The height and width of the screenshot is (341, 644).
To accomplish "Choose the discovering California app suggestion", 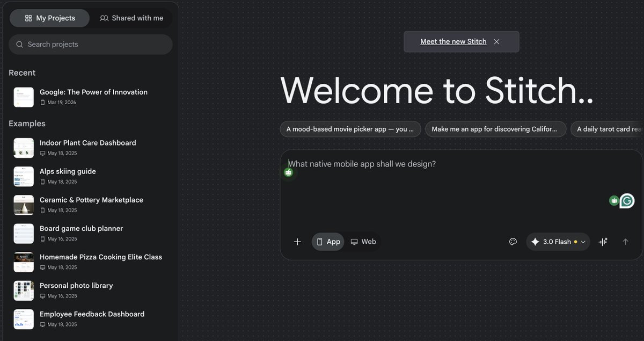I will (x=495, y=129).
